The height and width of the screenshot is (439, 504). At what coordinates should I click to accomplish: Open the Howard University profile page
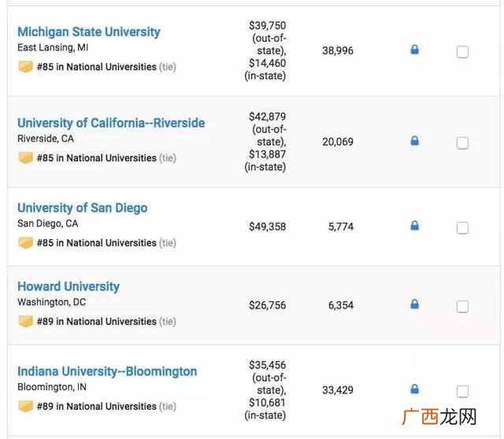coord(69,286)
